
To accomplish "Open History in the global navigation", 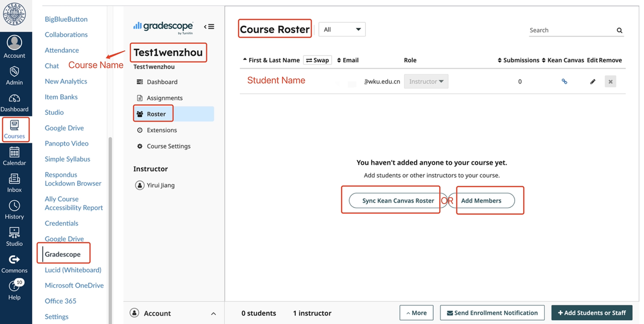I will [x=14, y=210].
